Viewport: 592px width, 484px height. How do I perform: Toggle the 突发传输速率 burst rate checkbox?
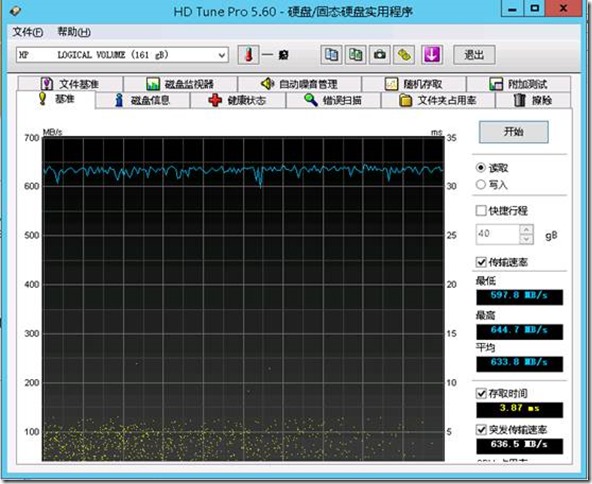click(x=481, y=430)
